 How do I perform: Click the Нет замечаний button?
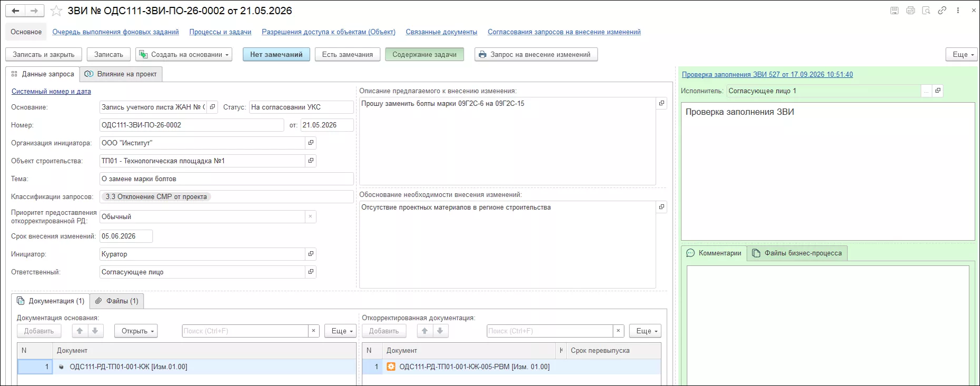pos(276,54)
